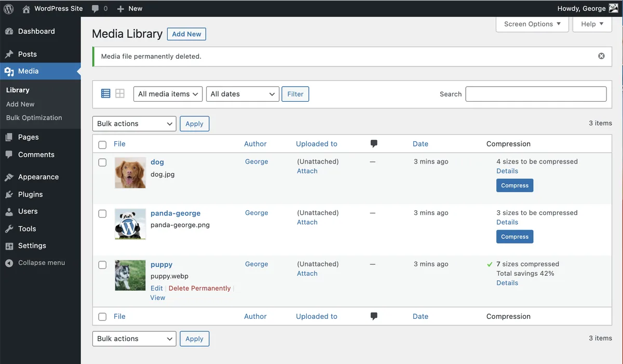Image resolution: width=623 pixels, height=364 pixels.
Task: Attach the panda-george image
Action: coord(307,222)
